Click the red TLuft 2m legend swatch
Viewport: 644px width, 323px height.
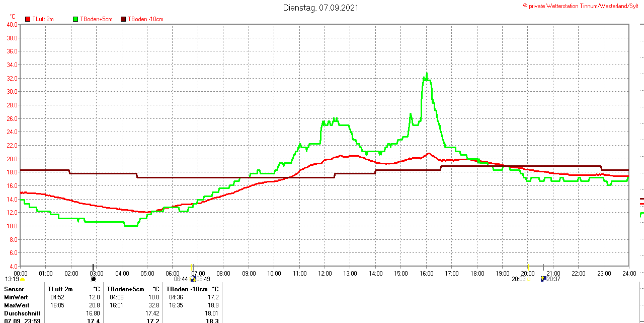click(28, 19)
